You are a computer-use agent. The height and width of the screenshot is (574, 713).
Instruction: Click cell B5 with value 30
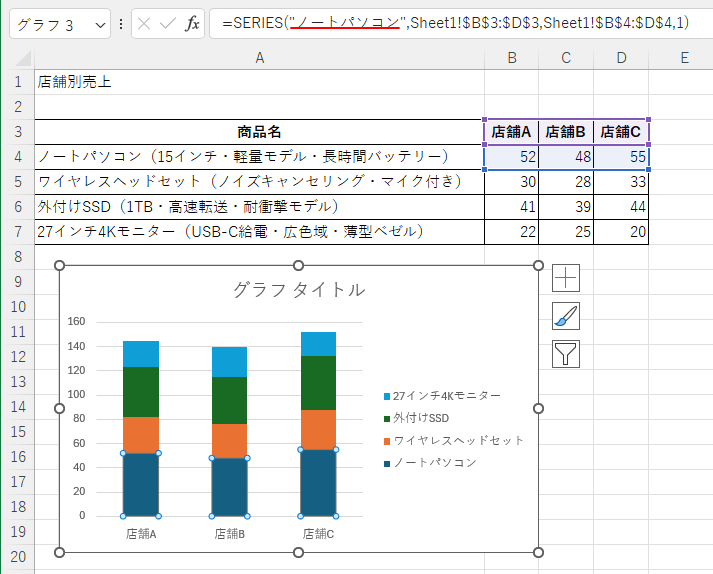point(512,182)
